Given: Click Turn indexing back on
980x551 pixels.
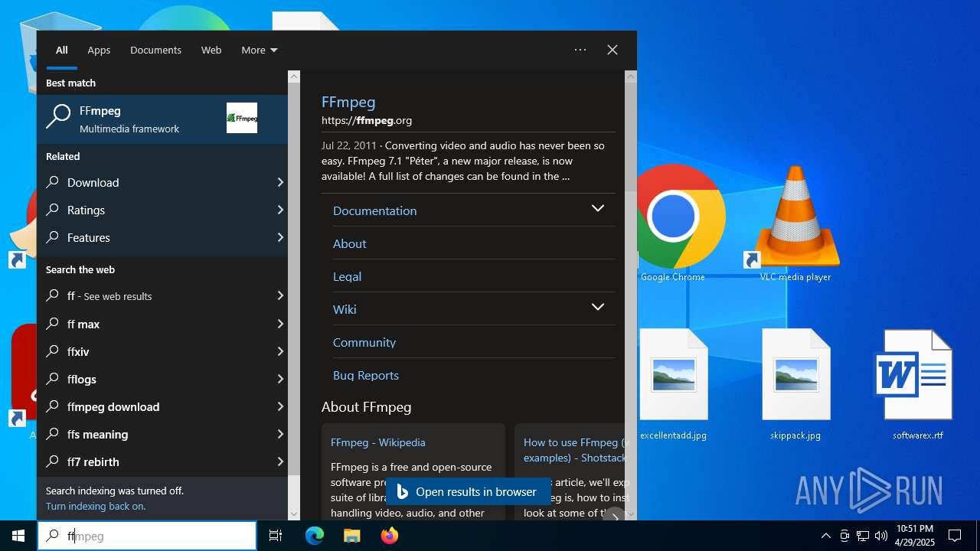Looking at the screenshot, I should click(x=96, y=506).
